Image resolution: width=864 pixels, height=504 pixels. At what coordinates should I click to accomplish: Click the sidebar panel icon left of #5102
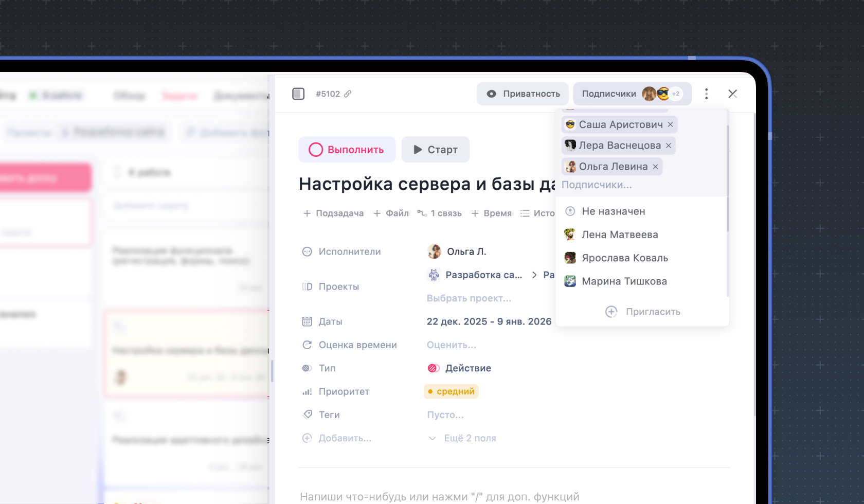pyautogui.click(x=298, y=94)
